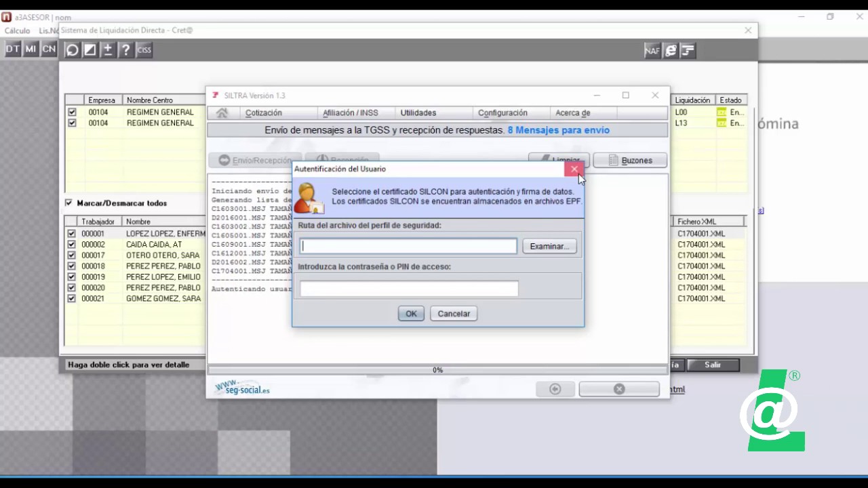Click the NAF toolbar icon

(652, 50)
